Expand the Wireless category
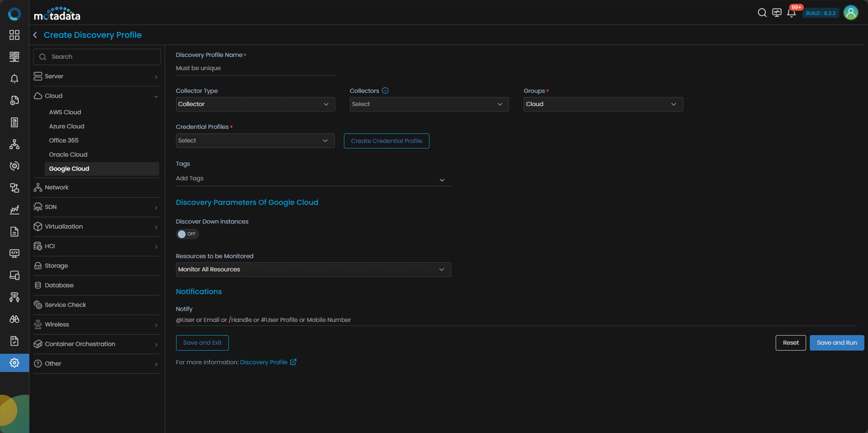 point(96,325)
